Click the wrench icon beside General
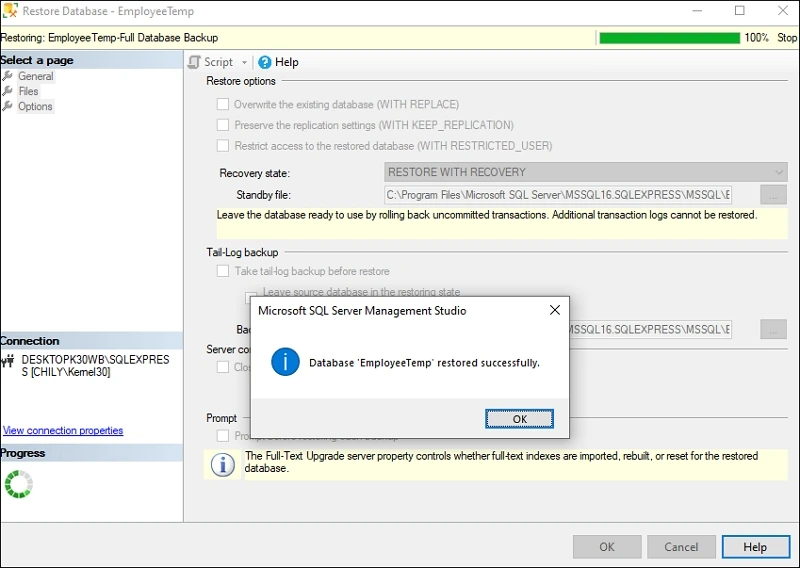 (8, 76)
